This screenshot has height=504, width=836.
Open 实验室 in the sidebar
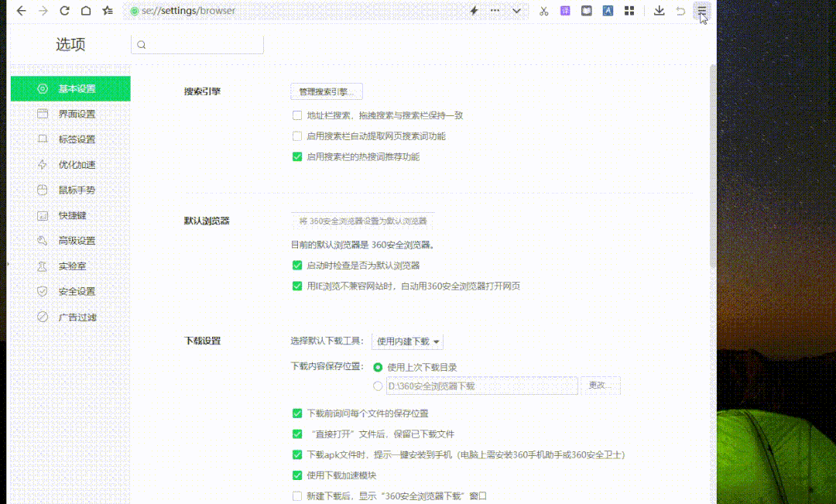click(70, 266)
